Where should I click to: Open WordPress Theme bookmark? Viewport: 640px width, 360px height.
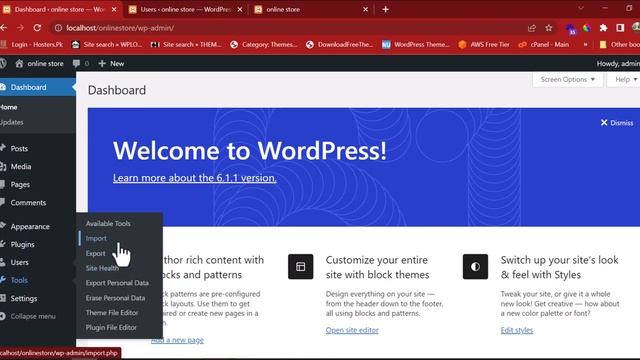coord(416,44)
